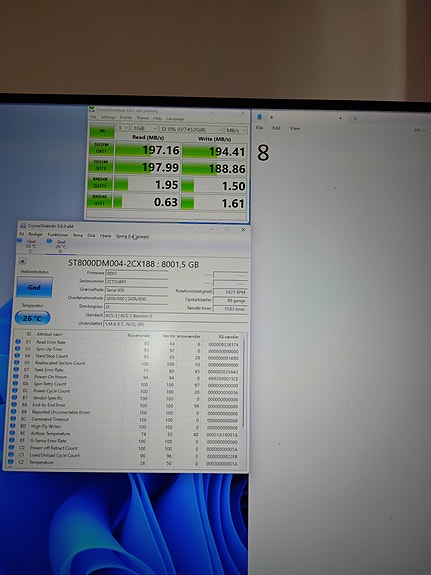
Task: Start all benchmarks with the All button
Action: point(102,131)
